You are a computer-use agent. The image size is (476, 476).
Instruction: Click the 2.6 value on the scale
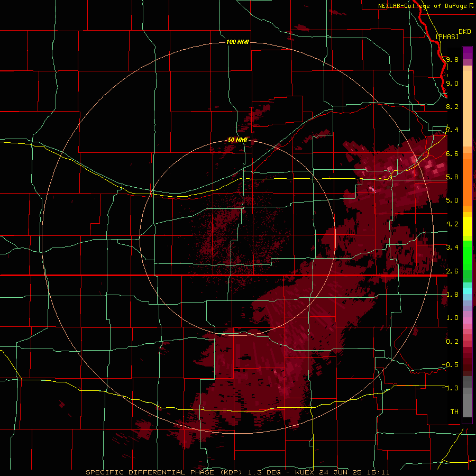[452, 271]
